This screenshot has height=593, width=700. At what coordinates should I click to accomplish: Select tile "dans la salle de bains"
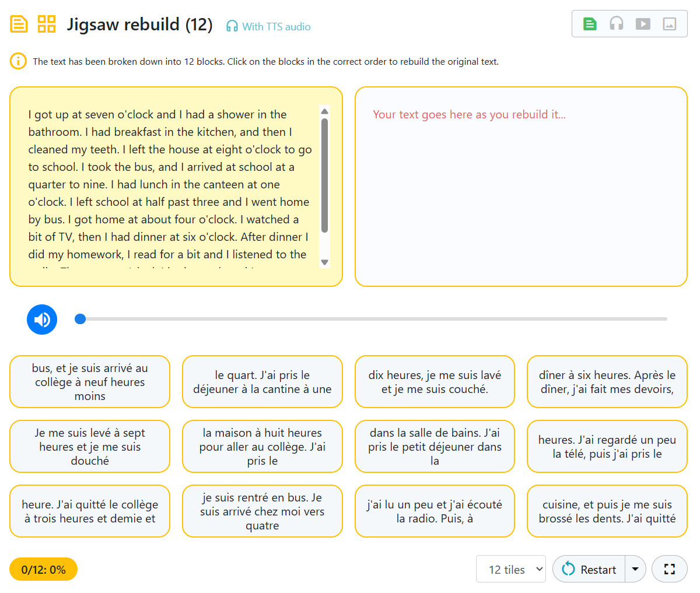(x=435, y=447)
